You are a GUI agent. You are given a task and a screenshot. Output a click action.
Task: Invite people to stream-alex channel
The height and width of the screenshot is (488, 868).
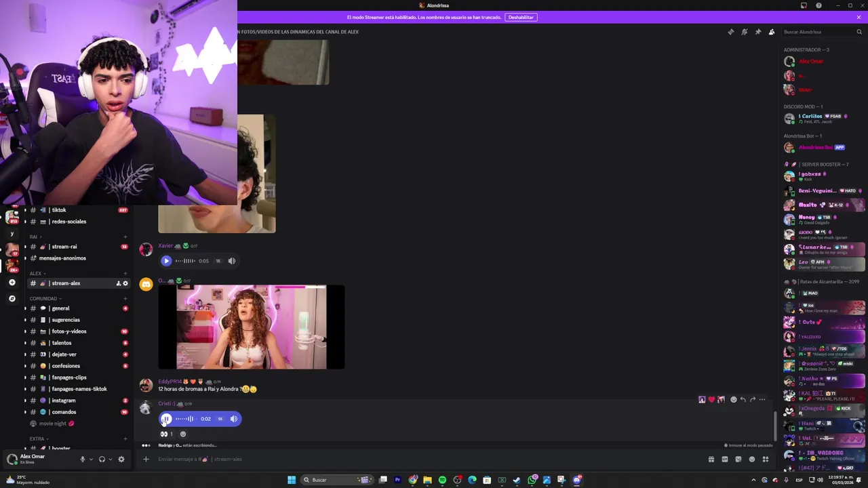point(118,283)
